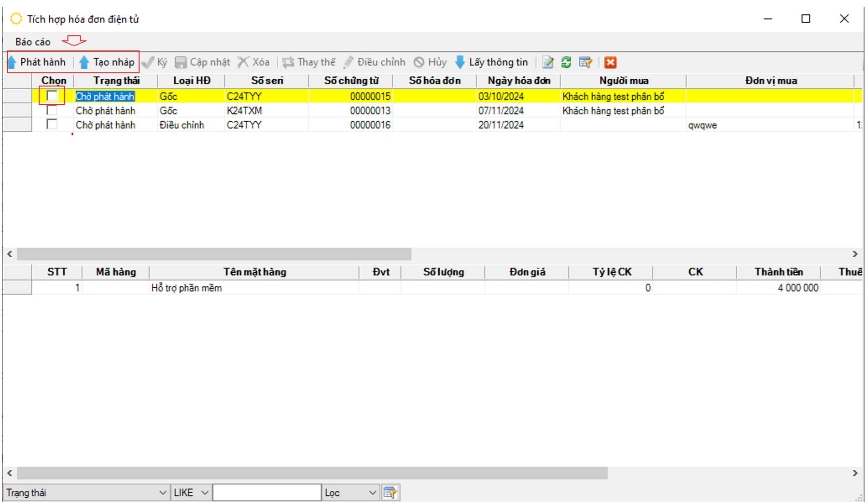Screen dimensions: 865x504
Task: Click the edit note pencil icon
Action: pyautogui.click(x=547, y=62)
